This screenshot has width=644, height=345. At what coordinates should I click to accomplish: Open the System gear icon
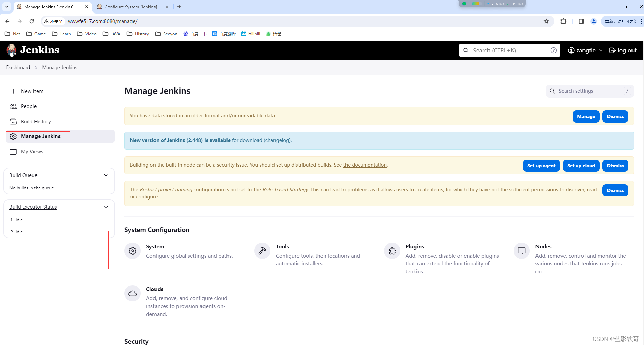[133, 251]
